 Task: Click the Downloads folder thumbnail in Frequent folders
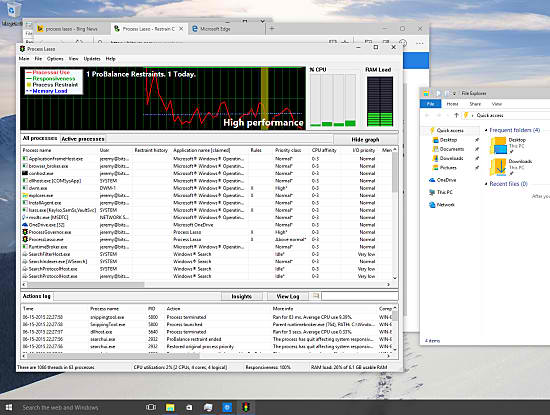[498, 167]
